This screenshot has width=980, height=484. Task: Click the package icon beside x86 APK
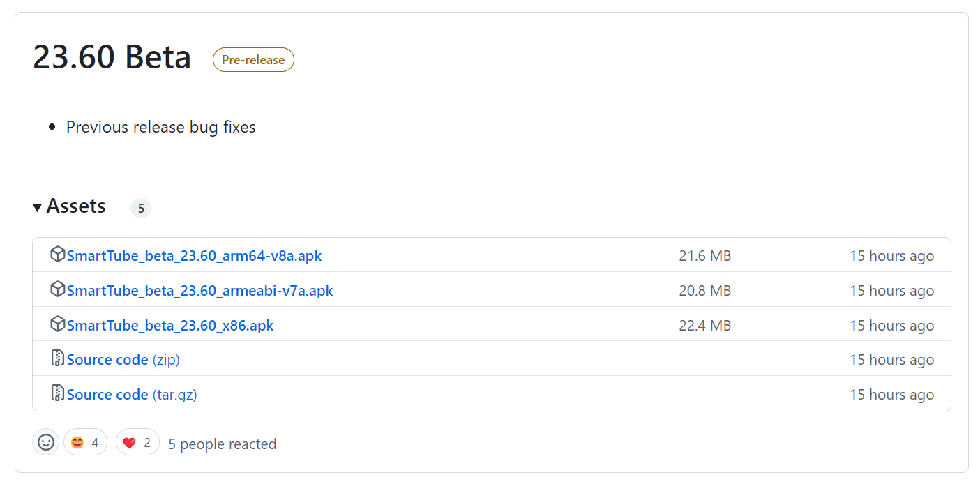[58, 324]
